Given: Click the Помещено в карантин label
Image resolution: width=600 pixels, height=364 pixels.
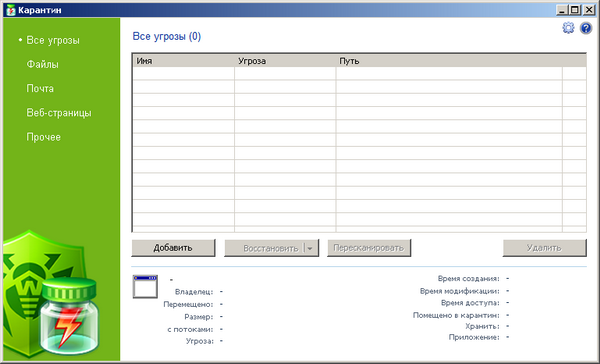Looking at the screenshot, I should click(x=456, y=315).
